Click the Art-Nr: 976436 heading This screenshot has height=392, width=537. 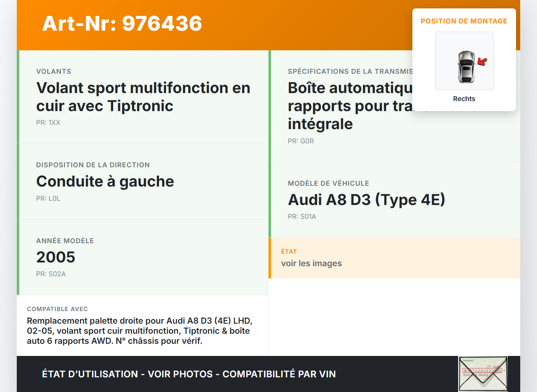click(x=122, y=24)
